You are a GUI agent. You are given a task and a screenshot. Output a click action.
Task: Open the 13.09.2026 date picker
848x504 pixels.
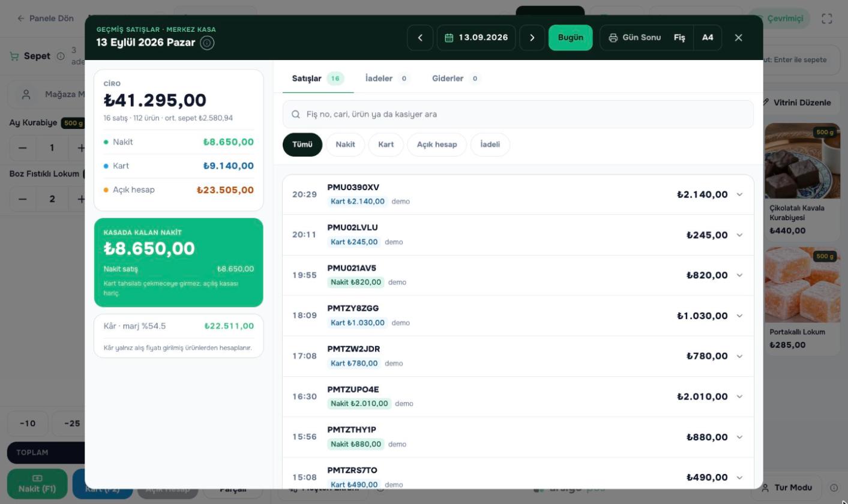coord(477,38)
